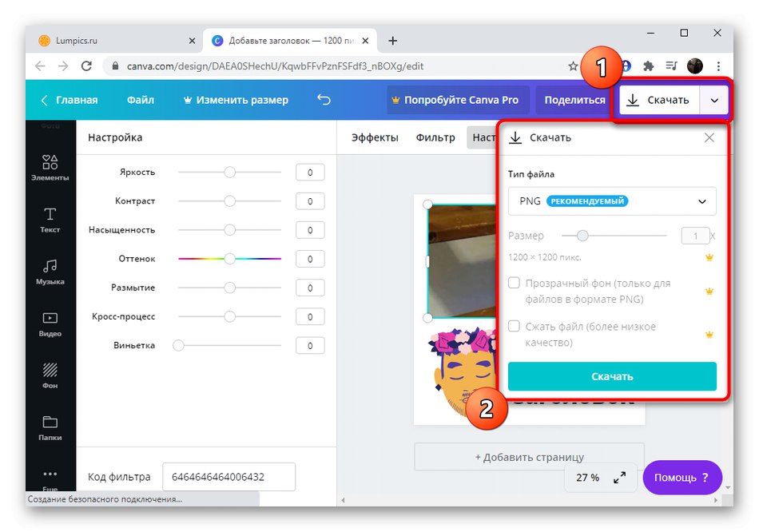
Task: Expand the Ещё sidebar item
Action: [x=50, y=476]
